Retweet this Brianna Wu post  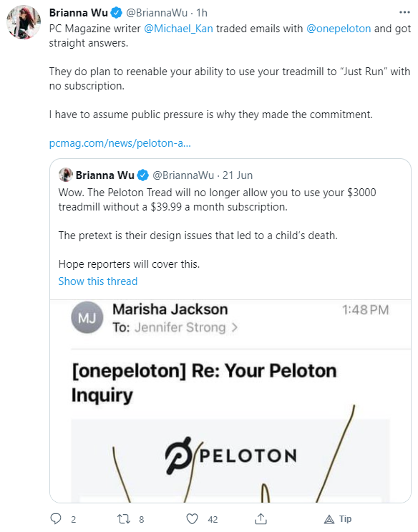tap(124, 519)
